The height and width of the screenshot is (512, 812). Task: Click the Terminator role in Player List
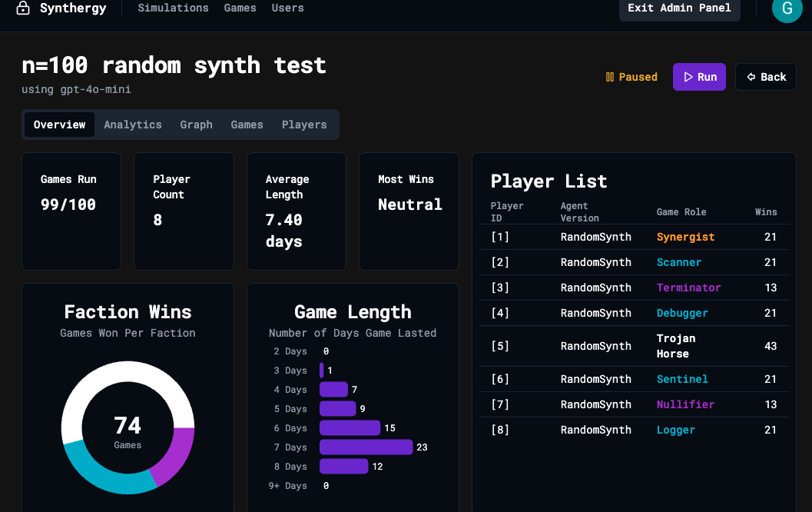click(x=688, y=288)
